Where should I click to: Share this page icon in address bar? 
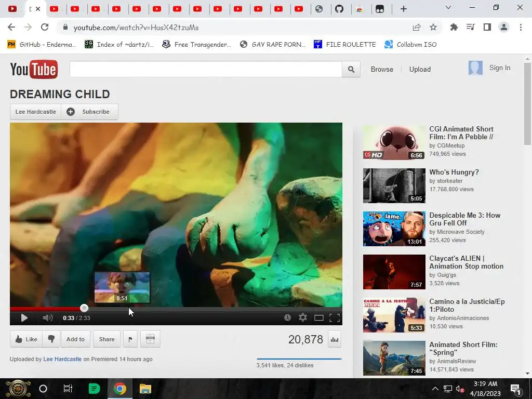[417, 28]
